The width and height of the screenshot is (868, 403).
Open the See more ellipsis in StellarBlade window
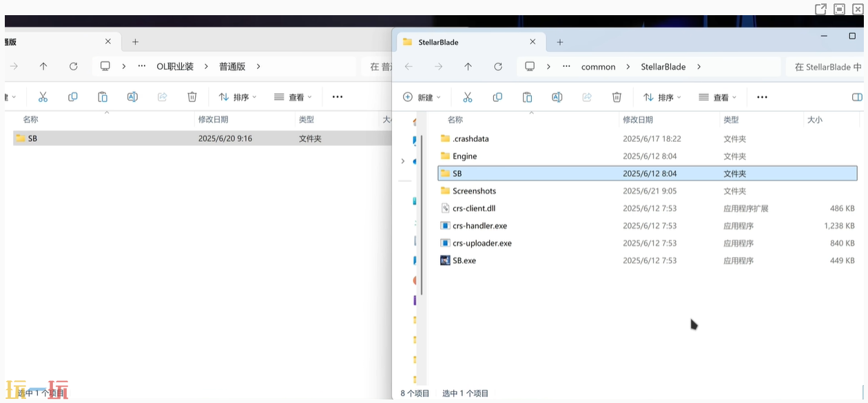click(762, 97)
